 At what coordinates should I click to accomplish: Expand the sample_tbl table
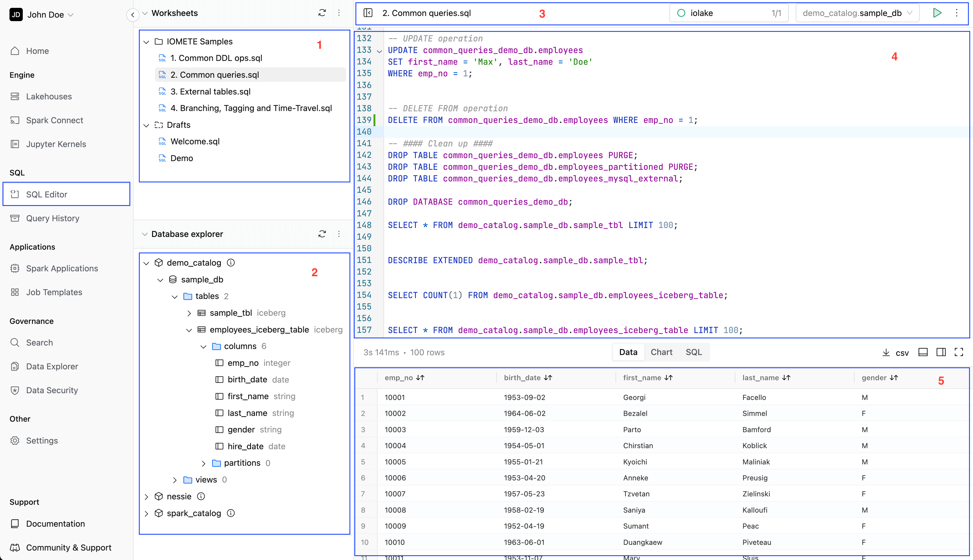189,313
